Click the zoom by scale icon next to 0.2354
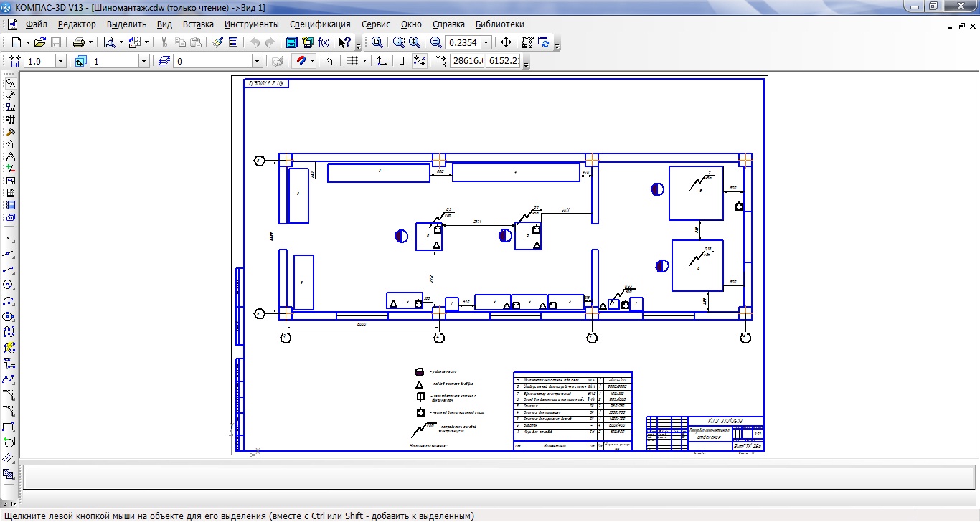Image resolution: width=980 pixels, height=522 pixels. [x=436, y=42]
